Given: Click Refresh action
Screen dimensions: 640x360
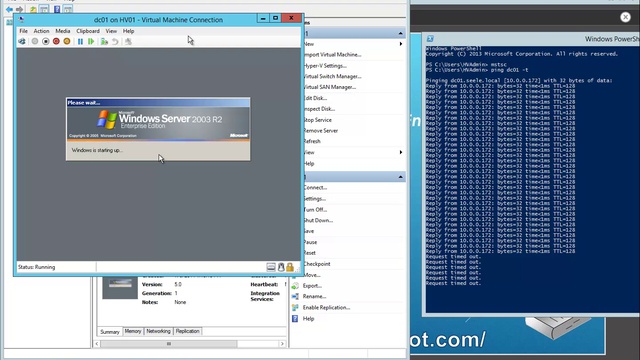Looking at the screenshot, I should coord(312,141).
